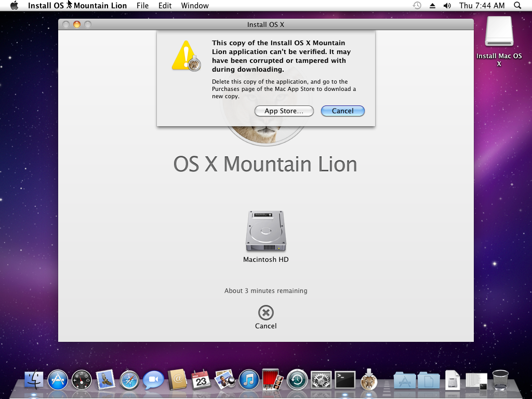Click the Time Machine menu bar icon
Image resolution: width=532 pixels, height=399 pixels.
coord(417,5)
